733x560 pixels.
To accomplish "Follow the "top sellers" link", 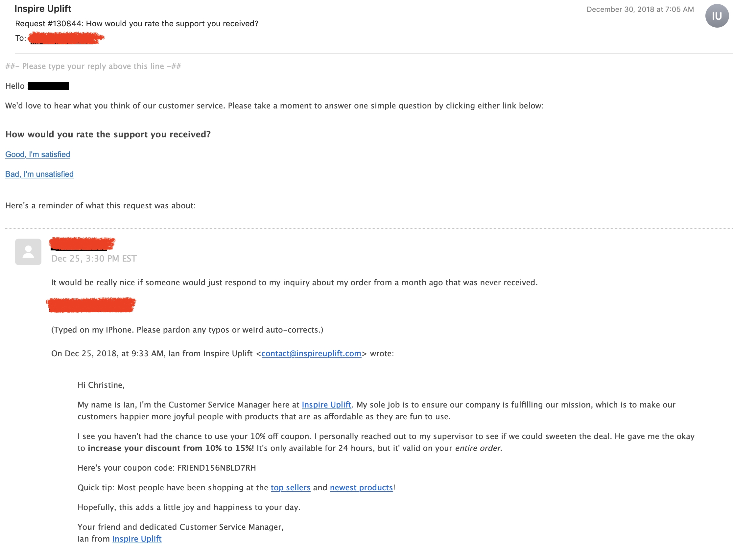I will pos(290,487).
